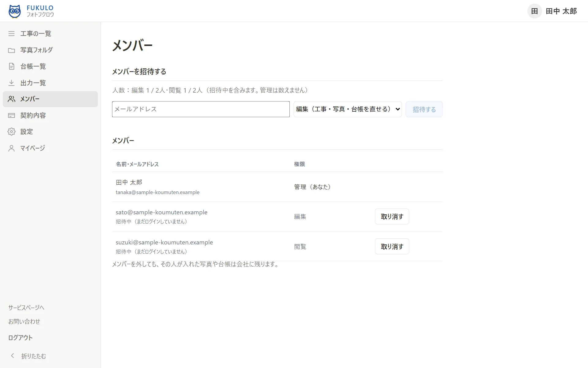Click 折りたたむ label in sidebar
The image size is (588, 368).
pyautogui.click(x=34, y=356)
